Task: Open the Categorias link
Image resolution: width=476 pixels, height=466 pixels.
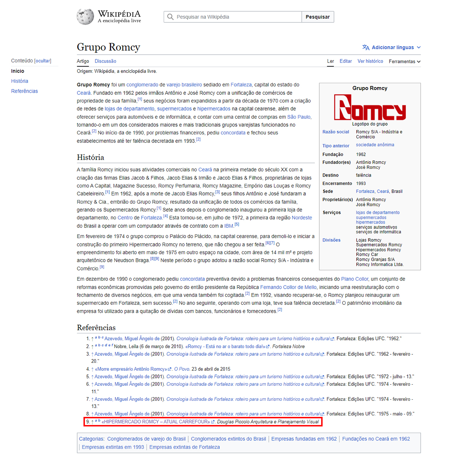Action: point(91,439)
